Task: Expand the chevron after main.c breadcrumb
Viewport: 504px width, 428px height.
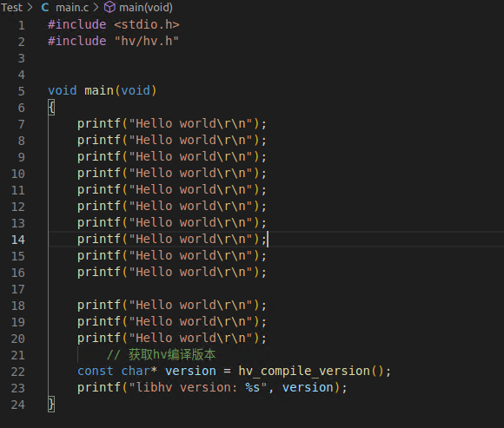Action: (x=96, y=7)
